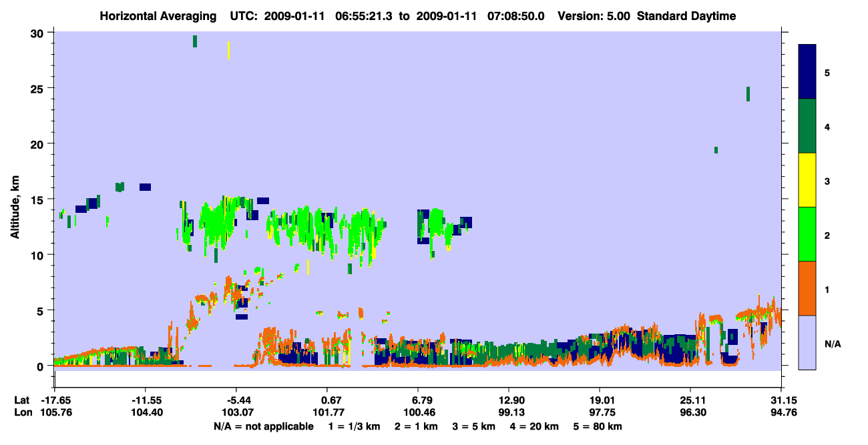Click the yellow legend swatch labeled 3

click(x=807, y=180)
